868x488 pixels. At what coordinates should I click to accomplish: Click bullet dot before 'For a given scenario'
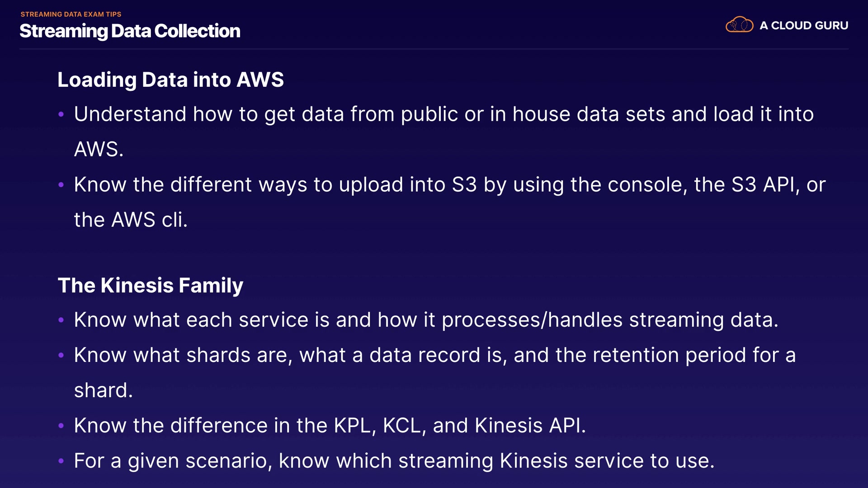click(61, 461)
